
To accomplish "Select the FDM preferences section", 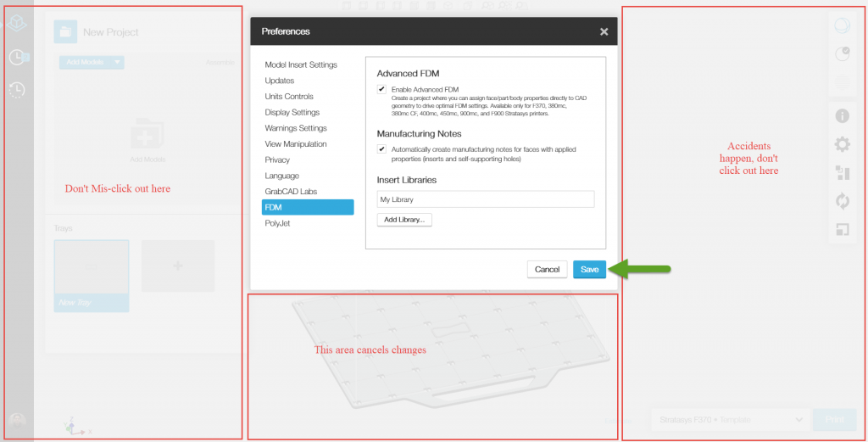I will [x=307, y=207].
